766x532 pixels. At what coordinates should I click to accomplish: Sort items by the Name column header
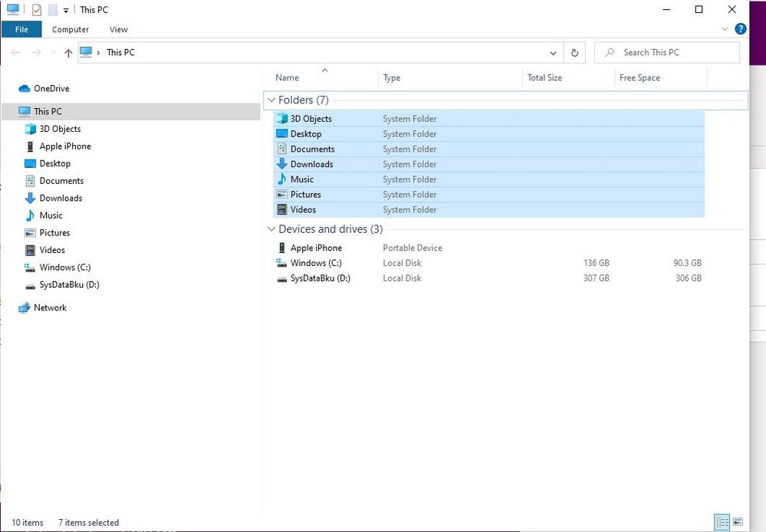pos(286,77)
